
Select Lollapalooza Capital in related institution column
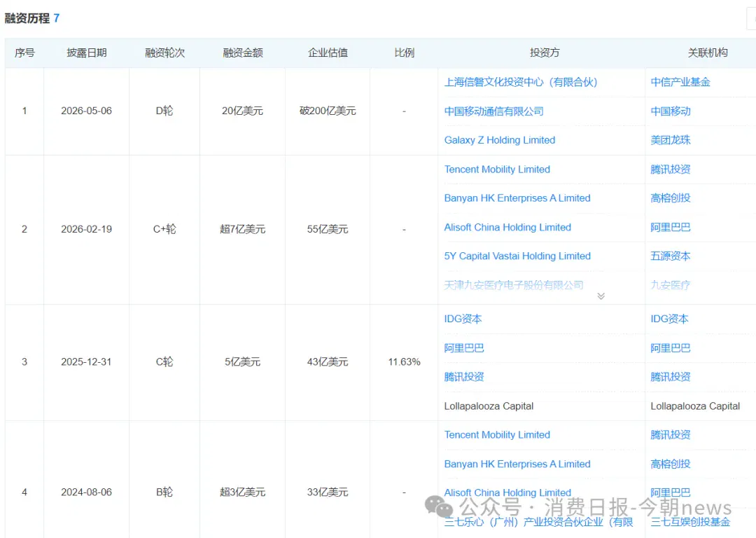pos(695,406)
